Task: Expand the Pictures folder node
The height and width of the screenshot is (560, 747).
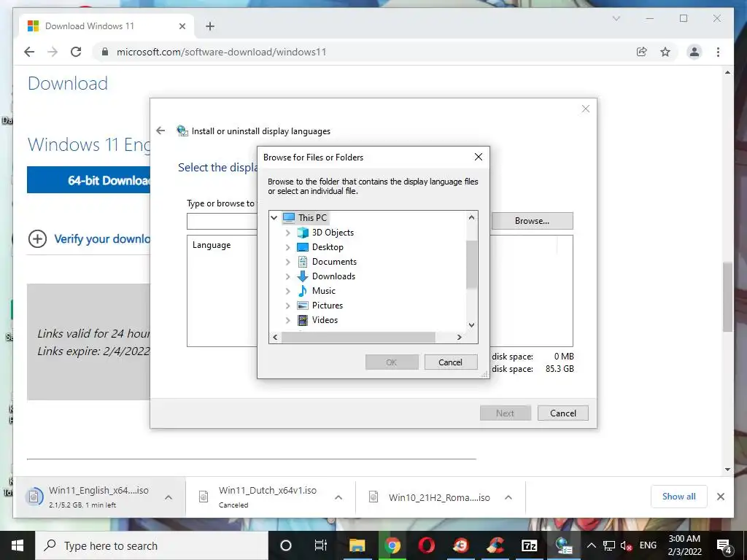Action: click(287, 306)
